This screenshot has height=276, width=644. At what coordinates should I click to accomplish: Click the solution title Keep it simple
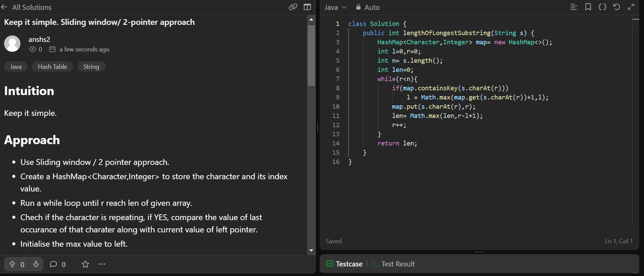(x=99, y=23)
